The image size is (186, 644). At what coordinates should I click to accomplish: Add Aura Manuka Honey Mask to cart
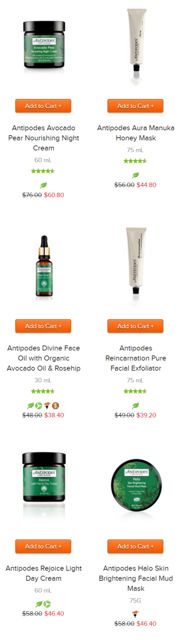coord(135,106)
